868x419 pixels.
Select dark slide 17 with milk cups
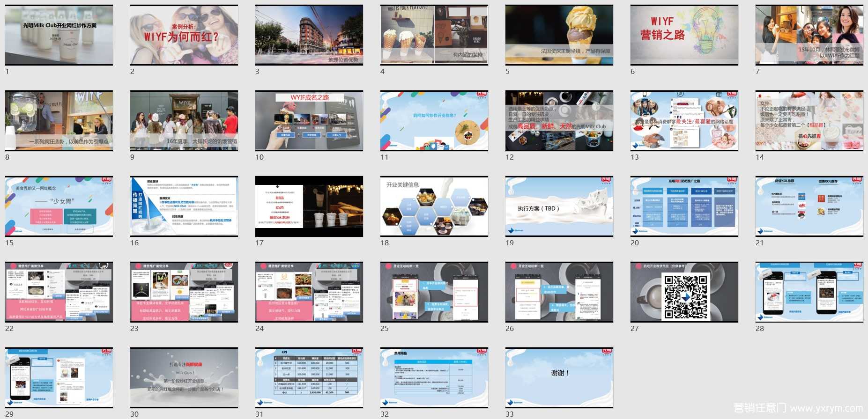tap(309, 206)
